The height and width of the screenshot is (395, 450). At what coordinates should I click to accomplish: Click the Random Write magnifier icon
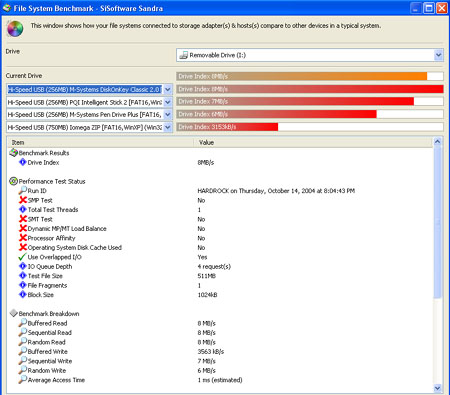pos(22,370)
